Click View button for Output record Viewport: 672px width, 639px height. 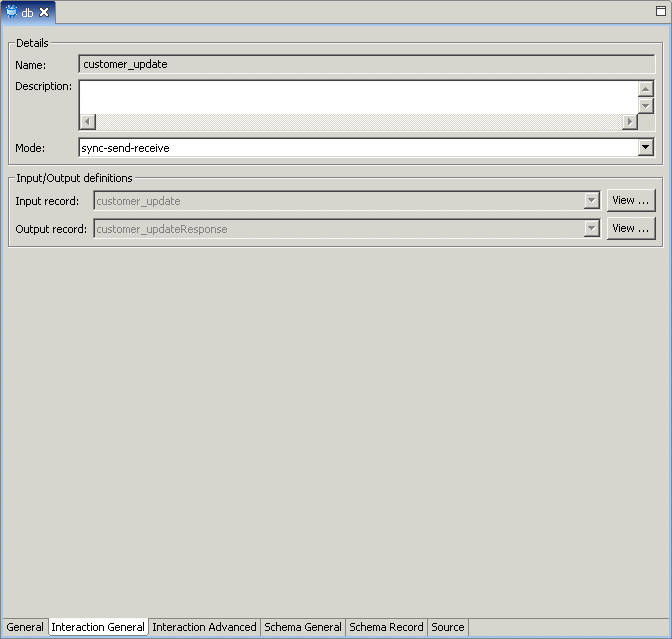[x=631, y=228]
